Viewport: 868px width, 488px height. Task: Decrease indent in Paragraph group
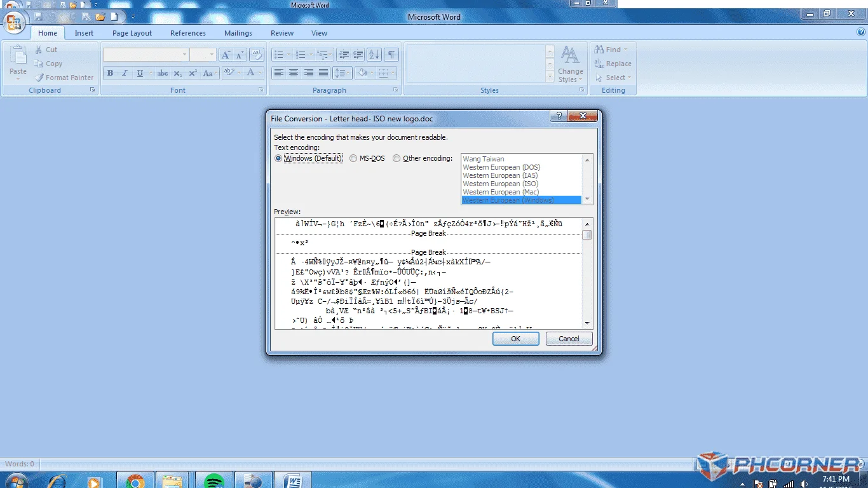[x=343, y=55]
